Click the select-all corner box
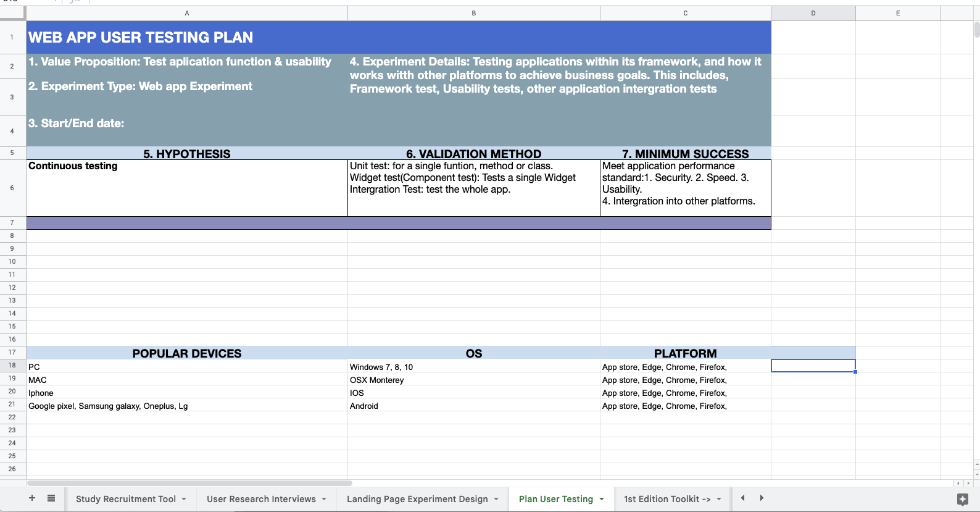 (x=12, y=13)
